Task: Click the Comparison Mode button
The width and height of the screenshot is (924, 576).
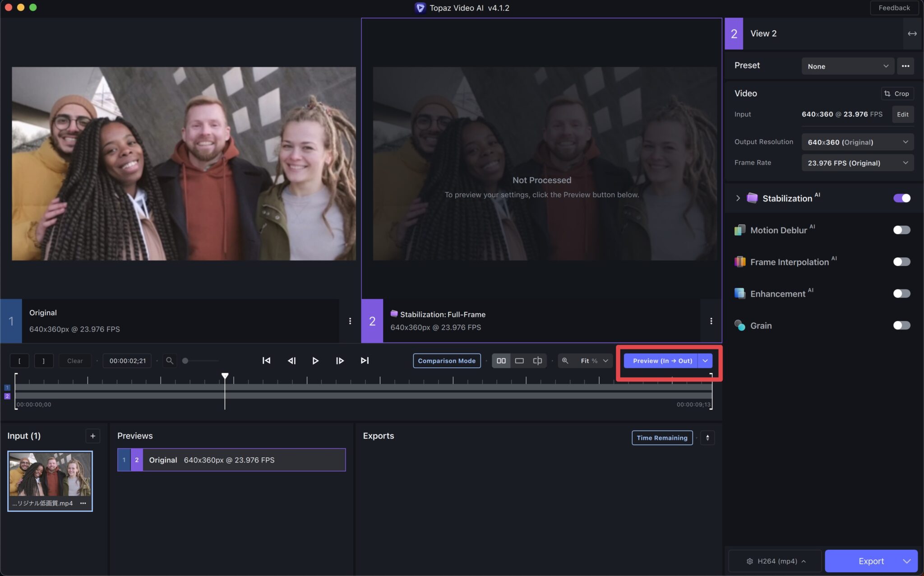Action: coord(446,361)
